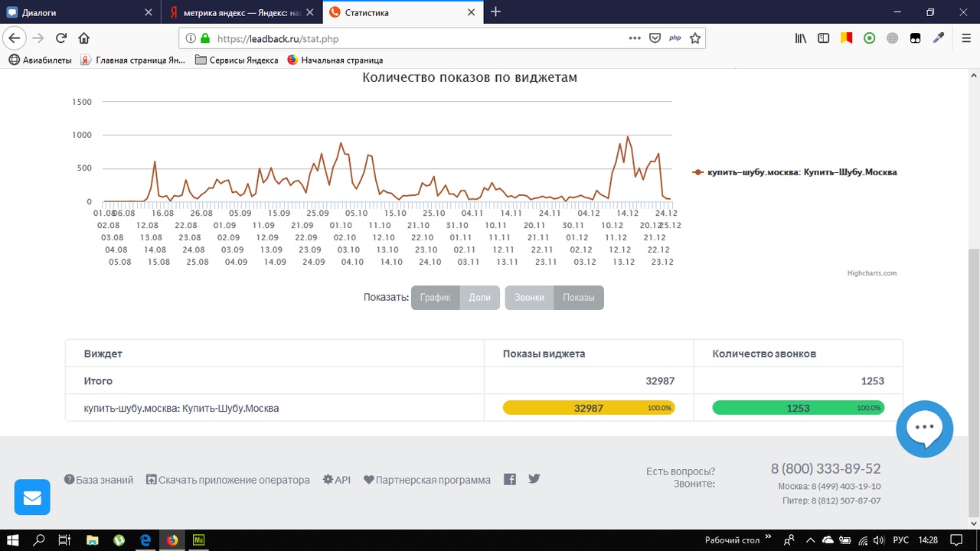This screenshot has width=980, height=551.
Task: Open the Авиабилеты bookmark
Action: pos(41,60)
